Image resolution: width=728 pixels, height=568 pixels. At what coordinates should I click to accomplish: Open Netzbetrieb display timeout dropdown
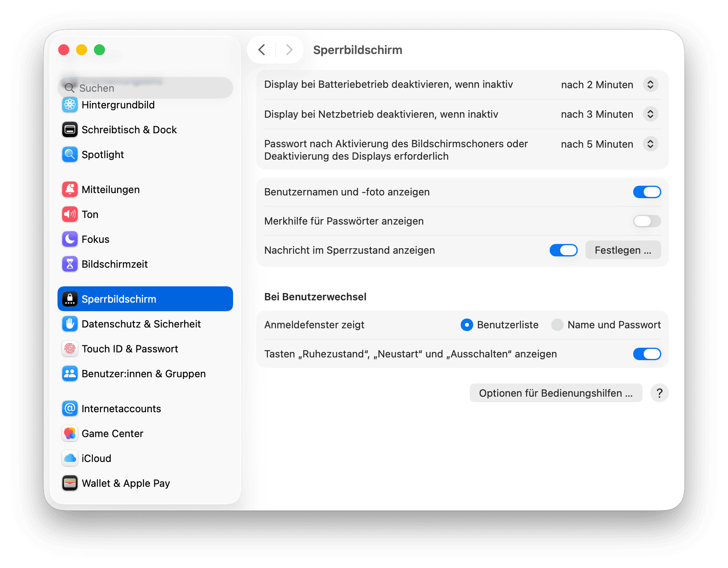click(650, 114)
